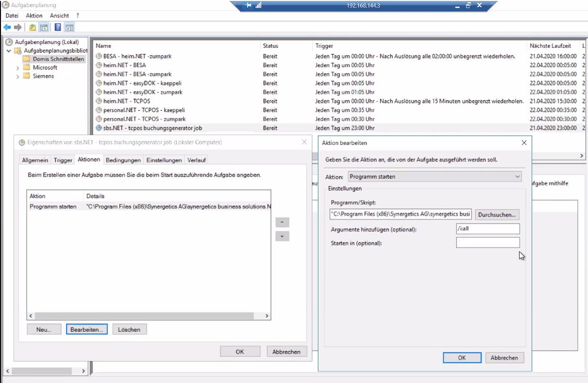The width and height of the screenshot is (588, 383).
Task: Click the Bearbeiten... button
Action: (87, 330)
